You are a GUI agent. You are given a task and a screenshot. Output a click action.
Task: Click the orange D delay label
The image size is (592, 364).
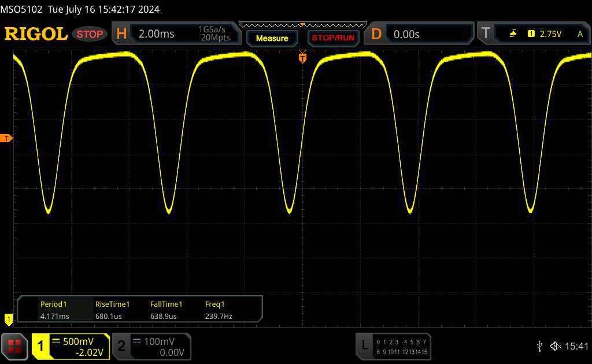click(x=376, y=34)
